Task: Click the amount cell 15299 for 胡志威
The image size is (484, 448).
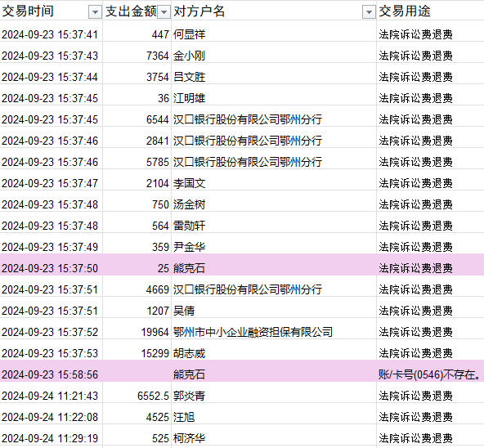Action: [x=137, y=353]
